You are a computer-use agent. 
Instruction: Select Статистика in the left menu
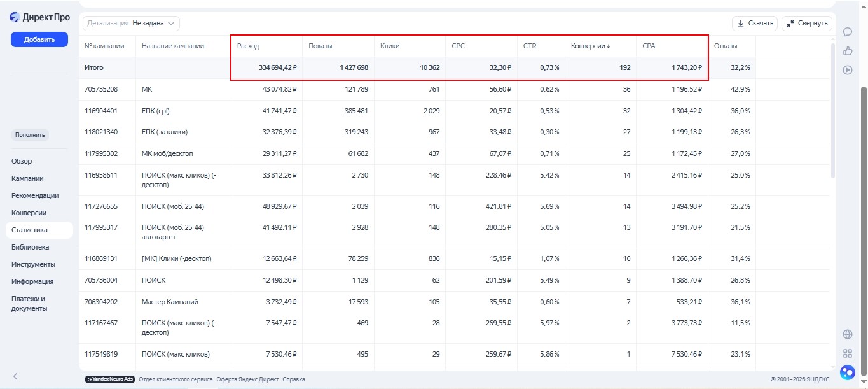(29, 230)
